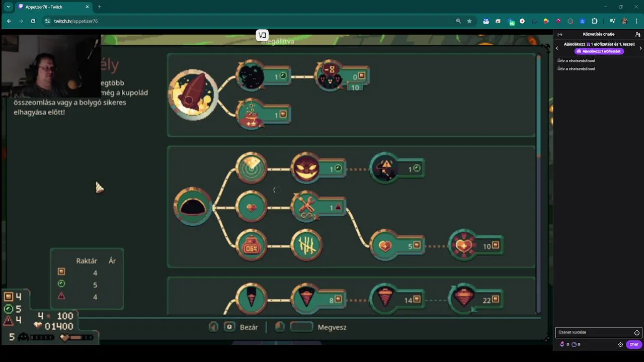644x362 pixels.
Task: Click the red record-dot extension icon
Action: click(x=522, y=21)
